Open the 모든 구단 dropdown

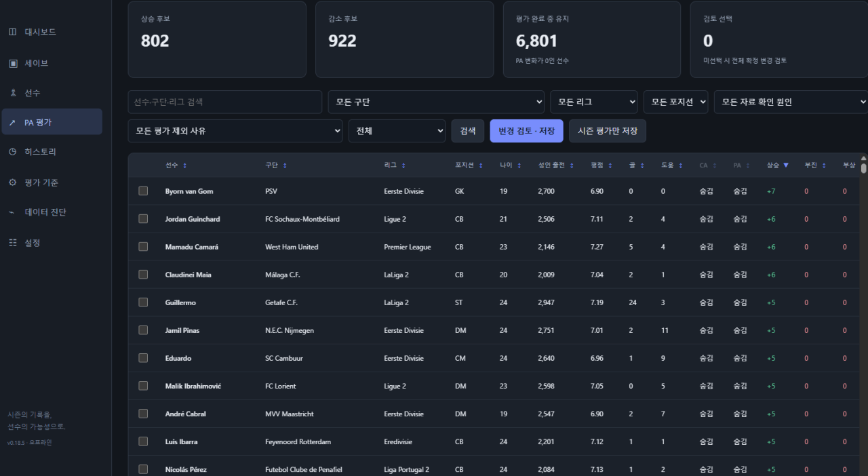[x=436, y=102]
